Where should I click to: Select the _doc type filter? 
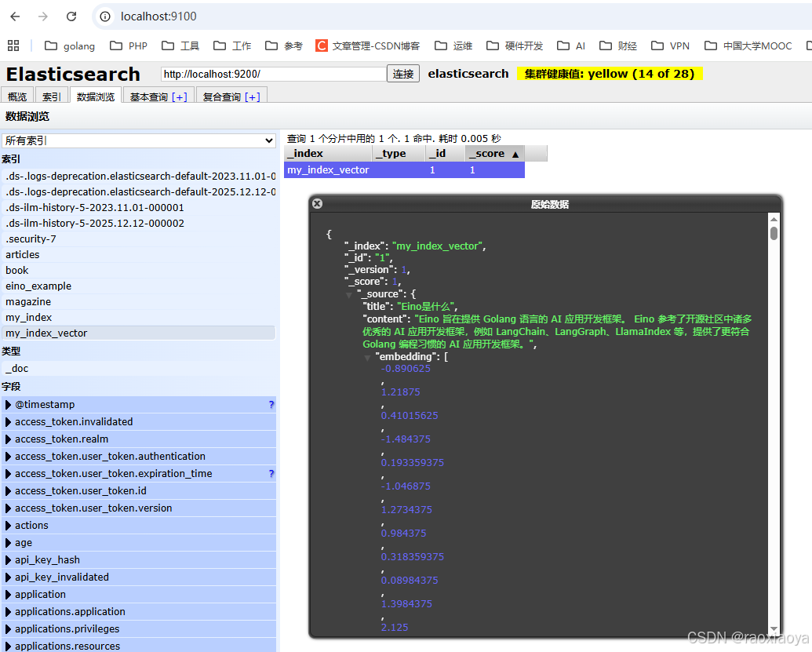[x=138, y=368]
